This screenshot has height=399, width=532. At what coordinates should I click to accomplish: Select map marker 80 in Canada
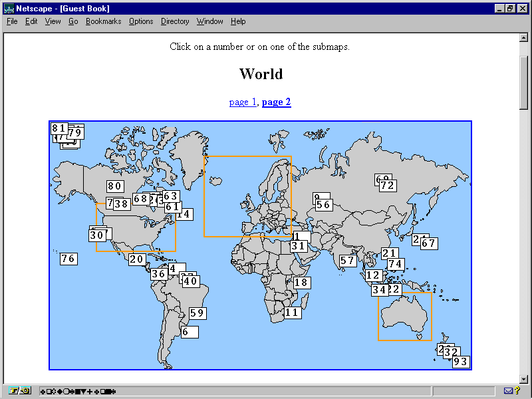pyautogui.click(x=114, y=187)
